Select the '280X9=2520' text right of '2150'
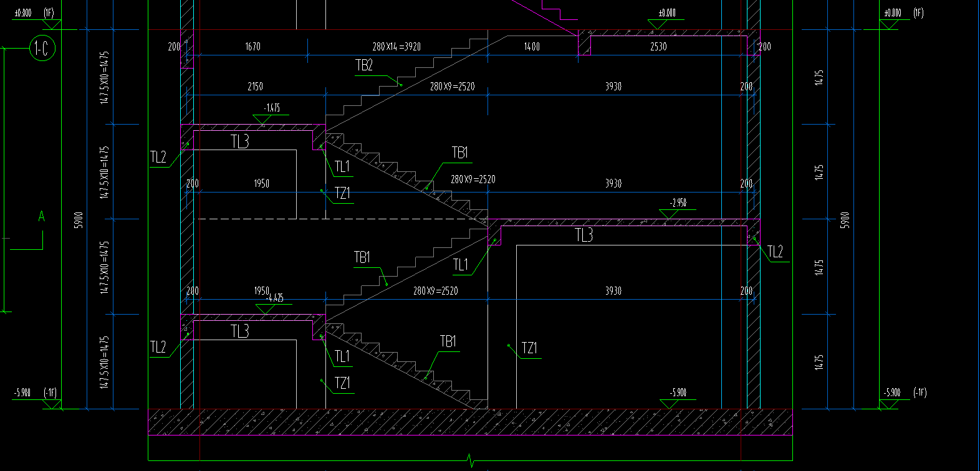The image size is (980, 471). pyautogui.click(x=452, y=87)
